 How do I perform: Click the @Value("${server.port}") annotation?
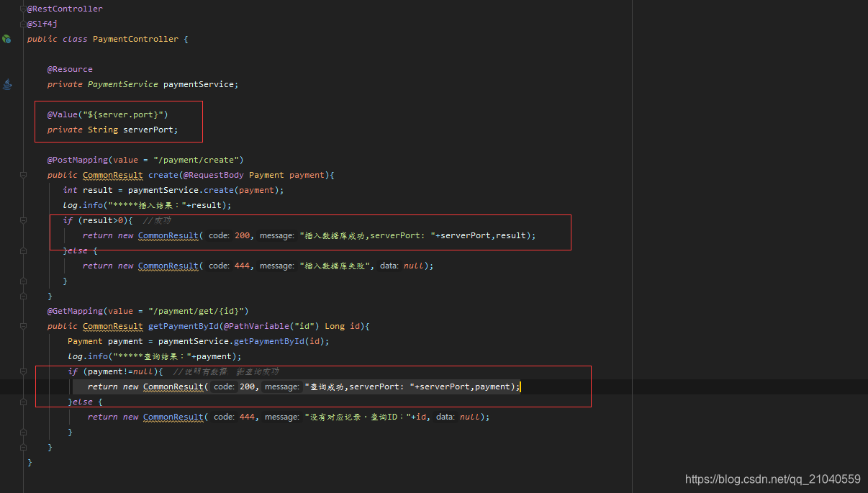point(108,114)
